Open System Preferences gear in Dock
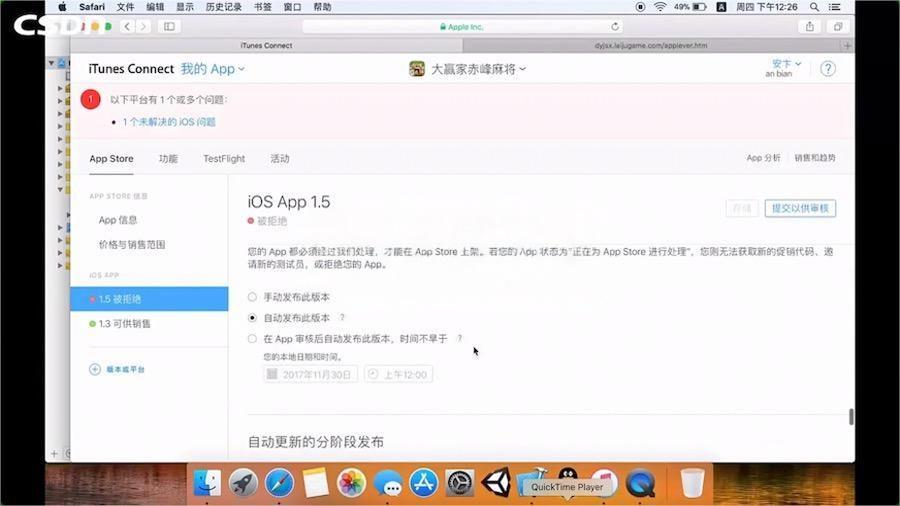The image size is (900, 506). click(x=460, y=482)
